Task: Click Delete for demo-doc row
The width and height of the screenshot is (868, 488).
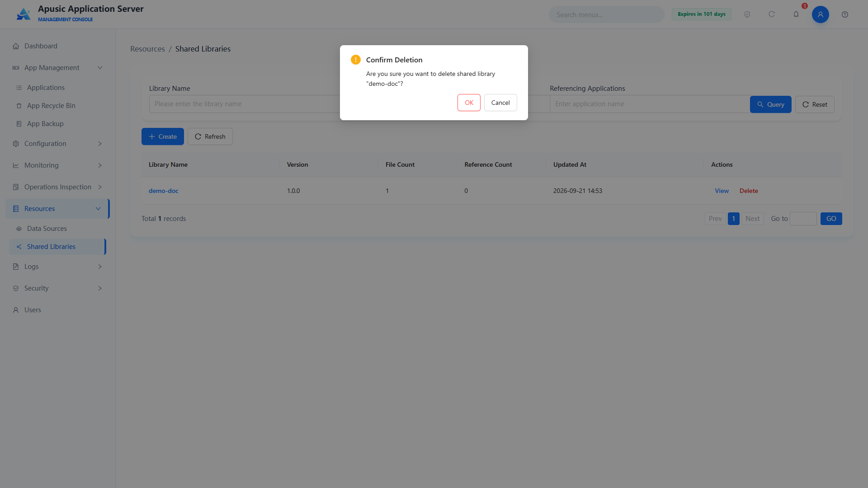Action: [x=749, y=191]
